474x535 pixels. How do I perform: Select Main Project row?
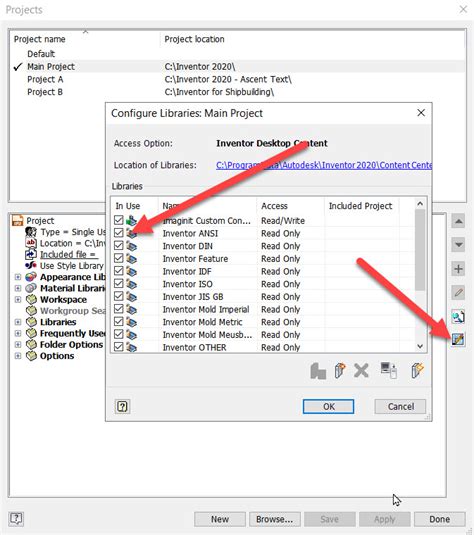(x=238, y=67)
